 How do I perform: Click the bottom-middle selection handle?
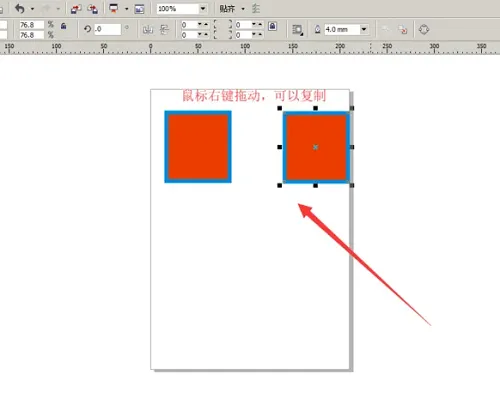[x=315, y=185]
